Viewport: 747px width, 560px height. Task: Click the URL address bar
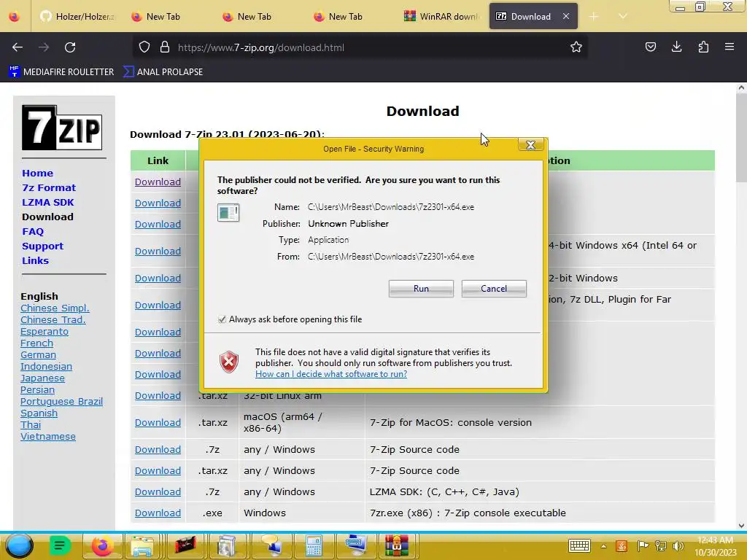point(360,47)
